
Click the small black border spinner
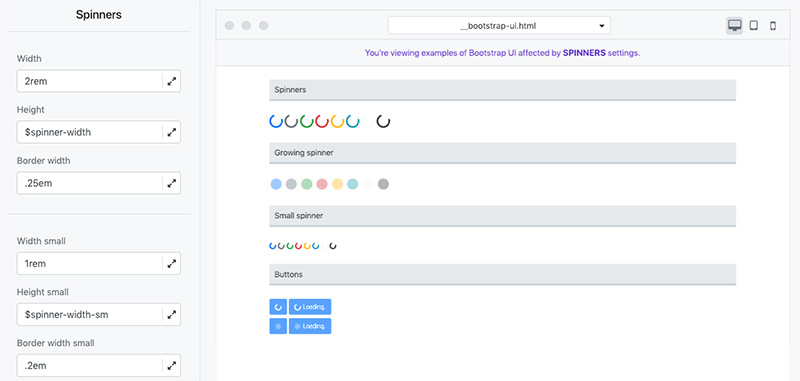[x=333, y=246]
